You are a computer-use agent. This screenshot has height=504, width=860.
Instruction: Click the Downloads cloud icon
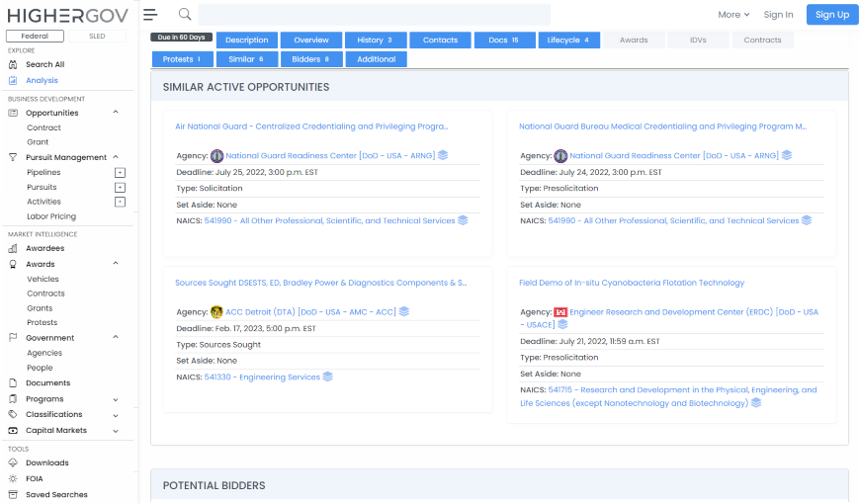point(13,462)
